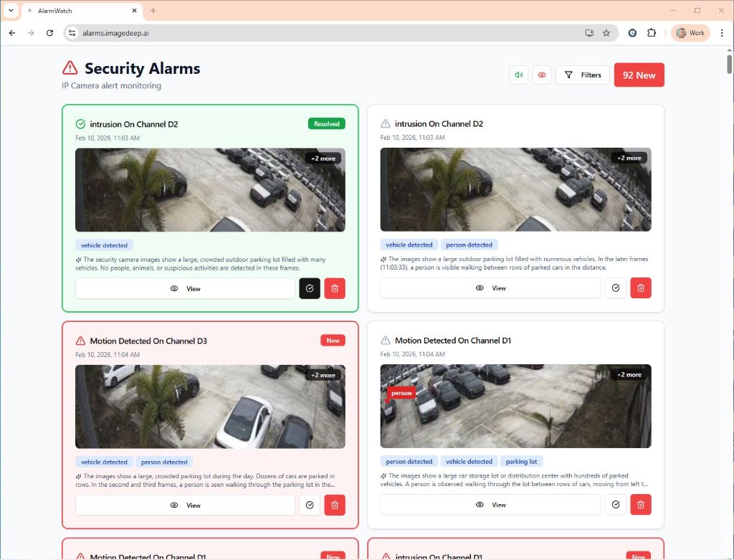Open site information icon in address bar
Image resolution: width=734 pixels, height=560 pixels.
72,33
